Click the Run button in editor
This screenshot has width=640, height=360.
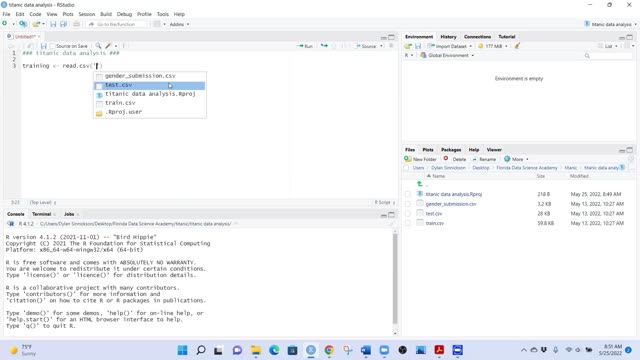[x=305, y=46]
